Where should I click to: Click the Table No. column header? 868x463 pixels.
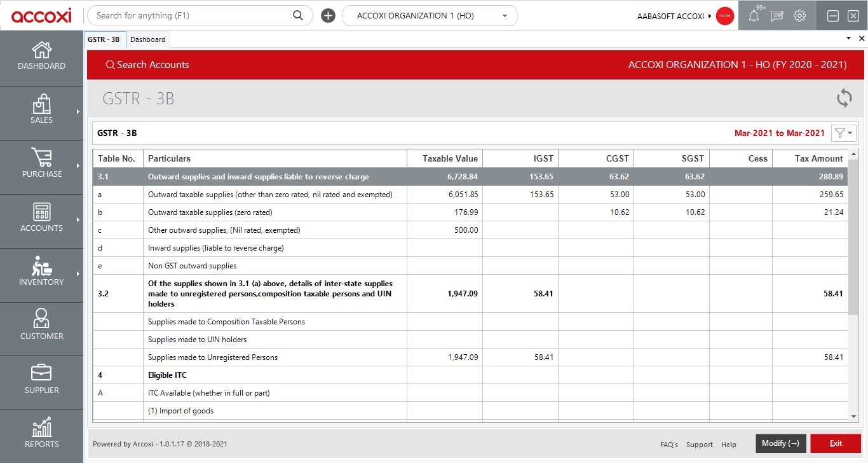(118, 158)
